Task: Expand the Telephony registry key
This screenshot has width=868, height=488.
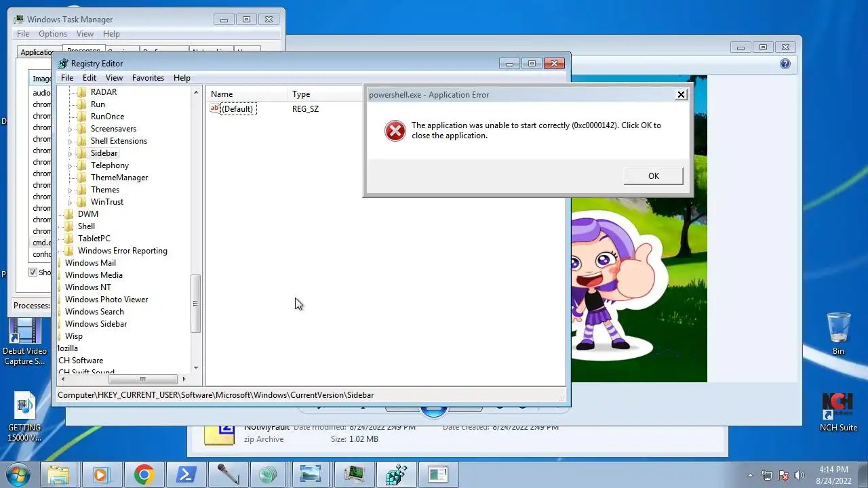Action: pos(70,165)
